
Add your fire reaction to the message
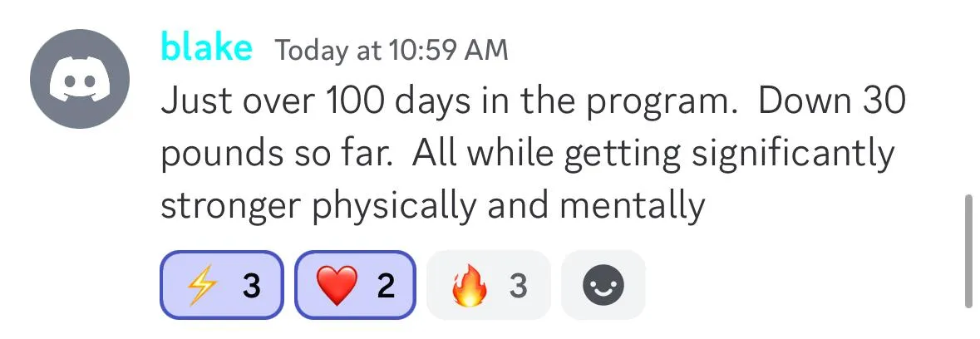(489, 285)
